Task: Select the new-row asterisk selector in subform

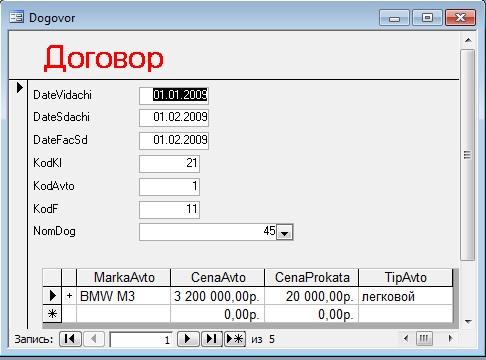Action: point(52,314)
